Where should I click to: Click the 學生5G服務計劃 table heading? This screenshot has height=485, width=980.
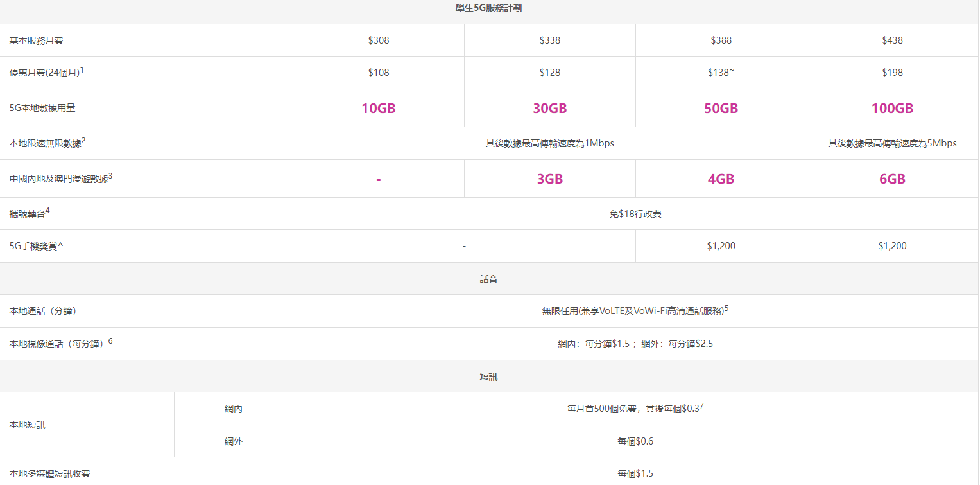488,8
